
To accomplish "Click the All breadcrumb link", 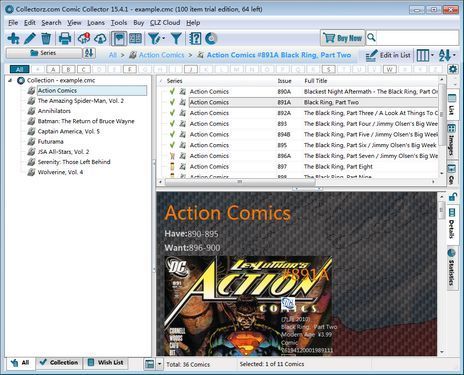I will click(x=113, y=55).
